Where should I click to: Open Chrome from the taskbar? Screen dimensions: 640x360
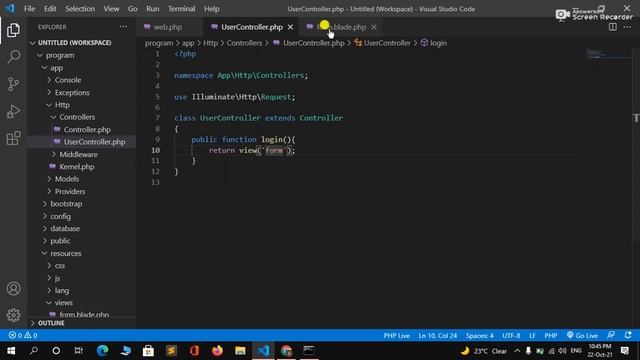(287, 351)
